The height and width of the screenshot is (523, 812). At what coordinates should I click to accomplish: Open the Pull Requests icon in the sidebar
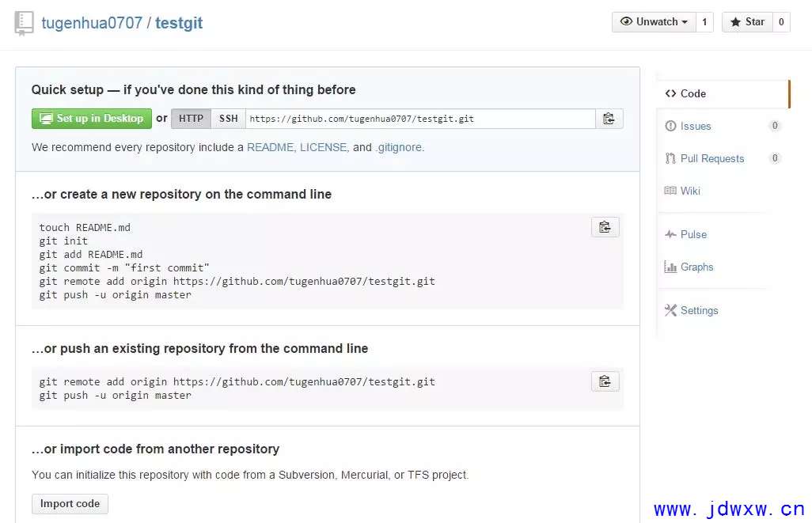tap(670, 158)
